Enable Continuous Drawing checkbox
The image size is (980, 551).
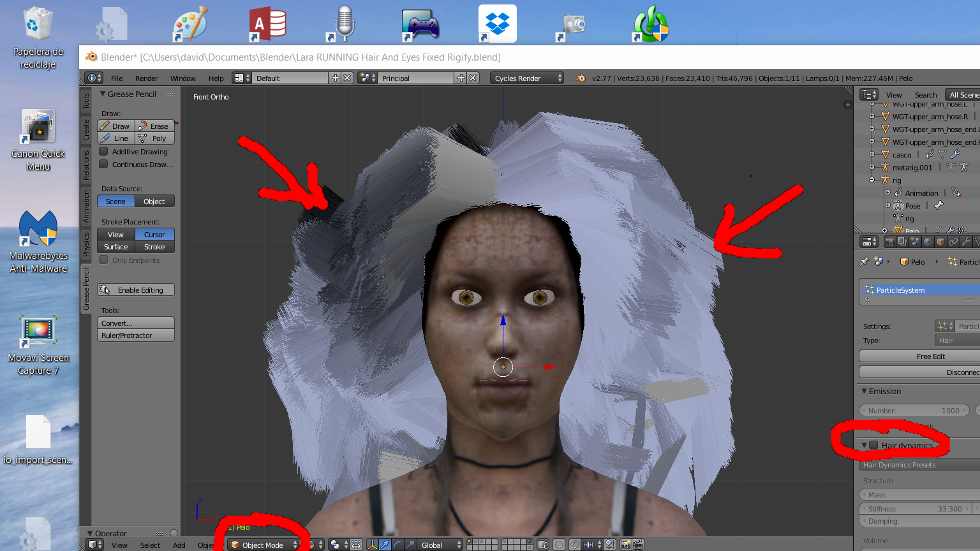103,165
